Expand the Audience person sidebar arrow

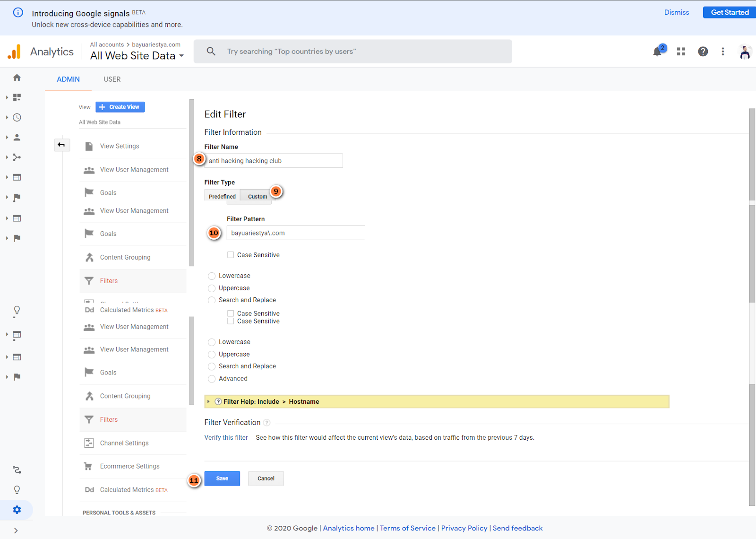[x=7, y=137]
